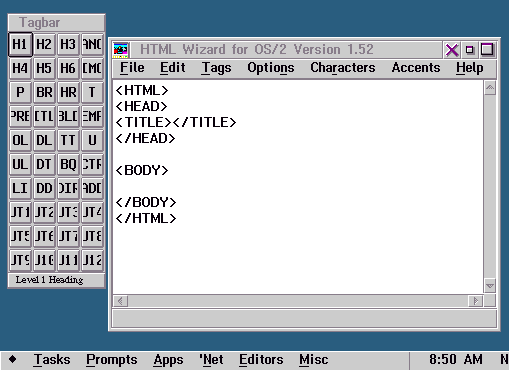The width and height of the screenshot is (509, 370).
Task: Click the diamond icon in the bottom bar
Action: click(x=13, y=359)
